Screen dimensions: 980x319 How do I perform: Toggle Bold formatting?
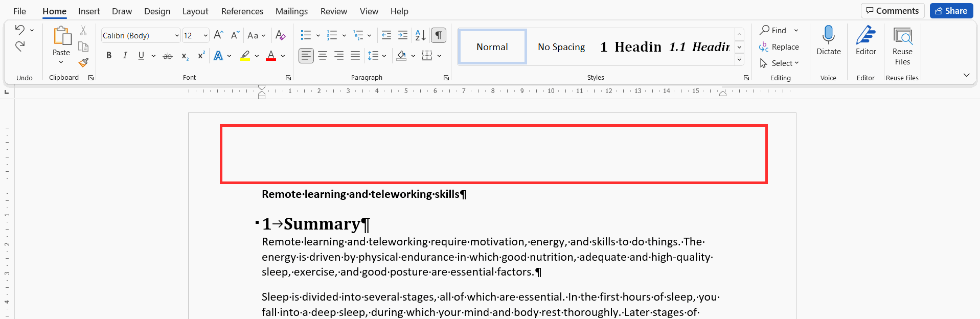coord(109,56)
